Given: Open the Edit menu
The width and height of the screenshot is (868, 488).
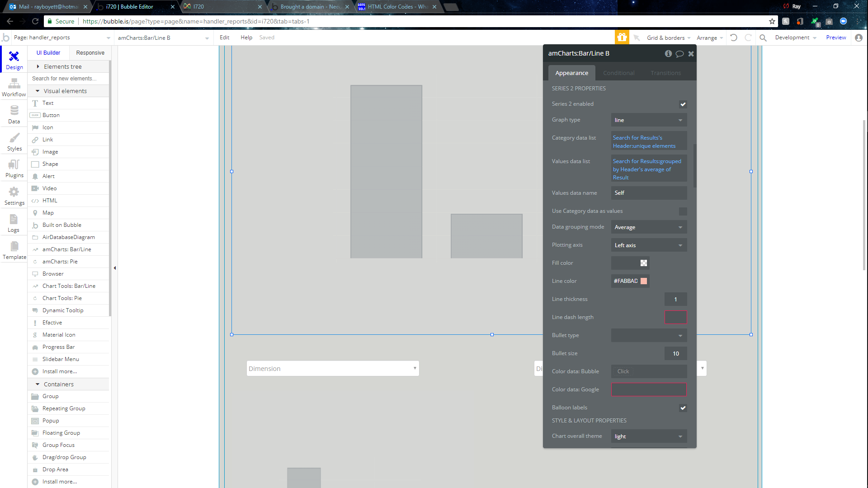Looking at the screenshot, I should [224, 38].
